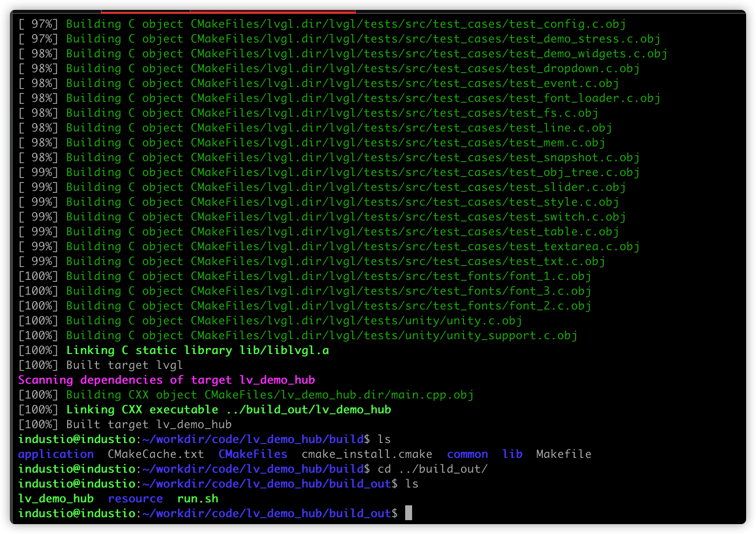This screenshot has height=534, width=756.
Task: Click the test_demo_widgets.c.obj build line
Action: (x=343, y=53)
